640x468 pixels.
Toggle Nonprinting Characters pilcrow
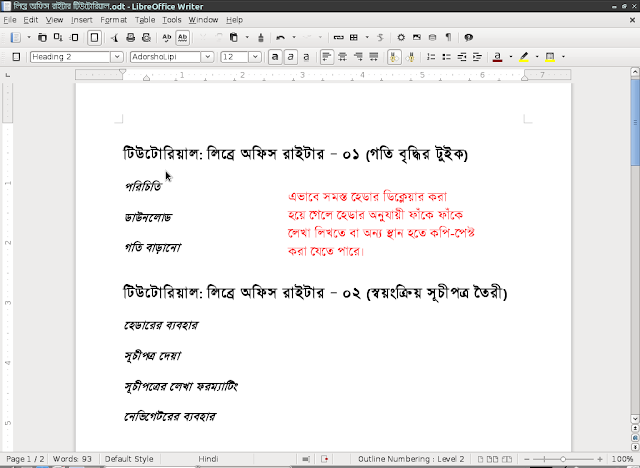[x=448, y=38]
